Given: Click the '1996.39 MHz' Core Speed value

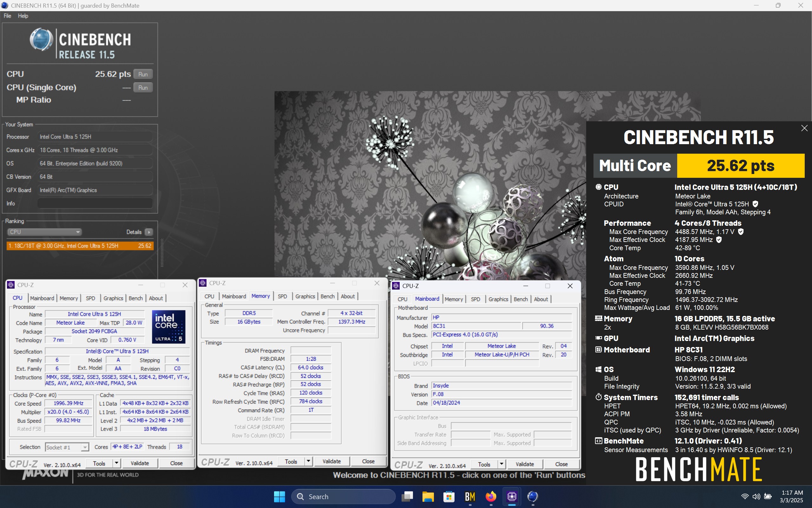Looking at the screenshot, I should click(69, 403).
